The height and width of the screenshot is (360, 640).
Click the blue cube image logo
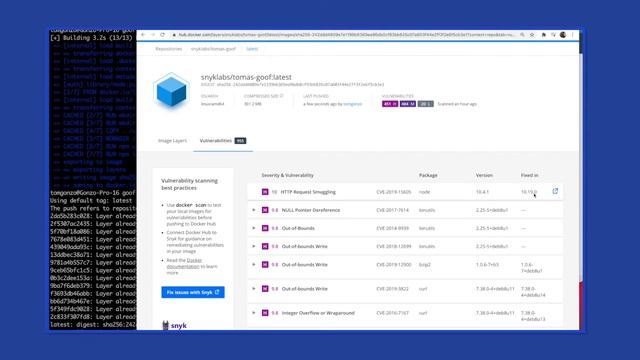point(171,91)
